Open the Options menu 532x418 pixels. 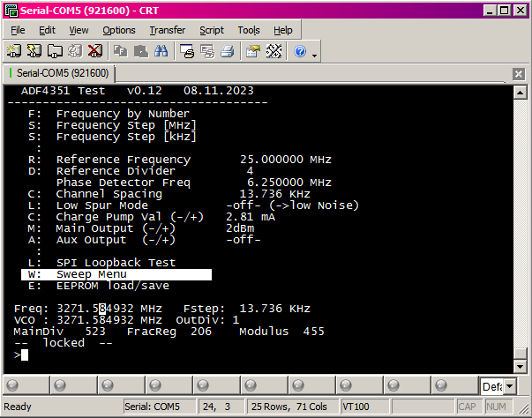[119, 30]
